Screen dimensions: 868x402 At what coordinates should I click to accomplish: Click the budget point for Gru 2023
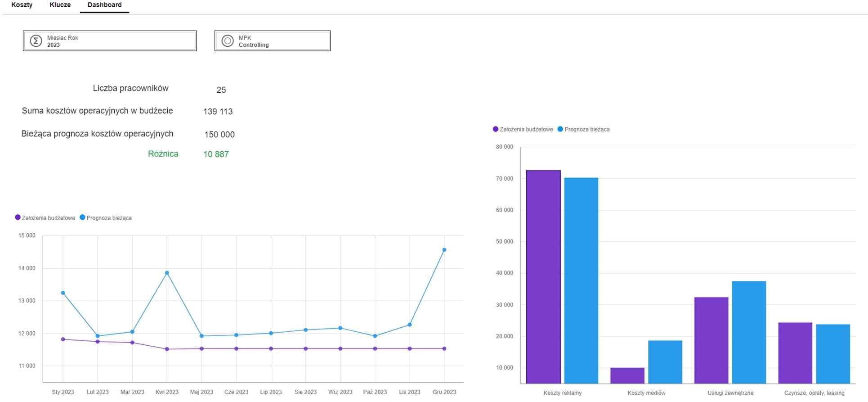click(x=444, y=348)
